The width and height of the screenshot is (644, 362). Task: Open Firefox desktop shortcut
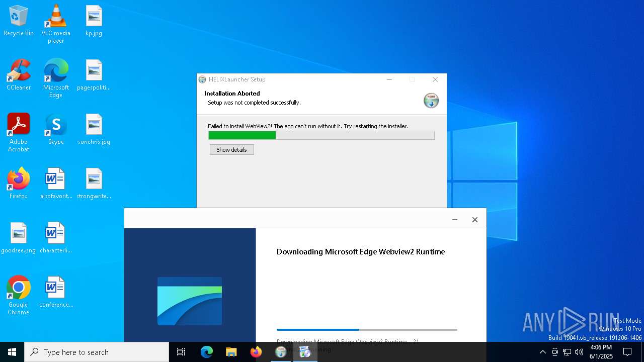(19, 184)
